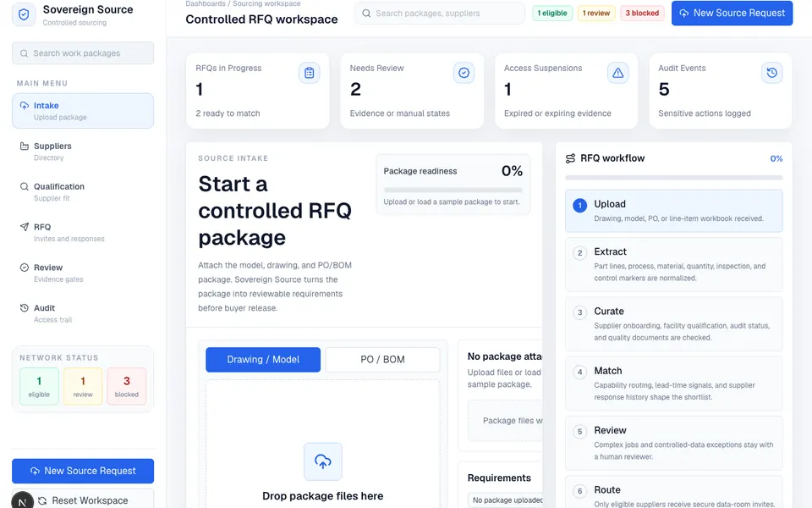Open the Suppliers directory menu item

83,152
